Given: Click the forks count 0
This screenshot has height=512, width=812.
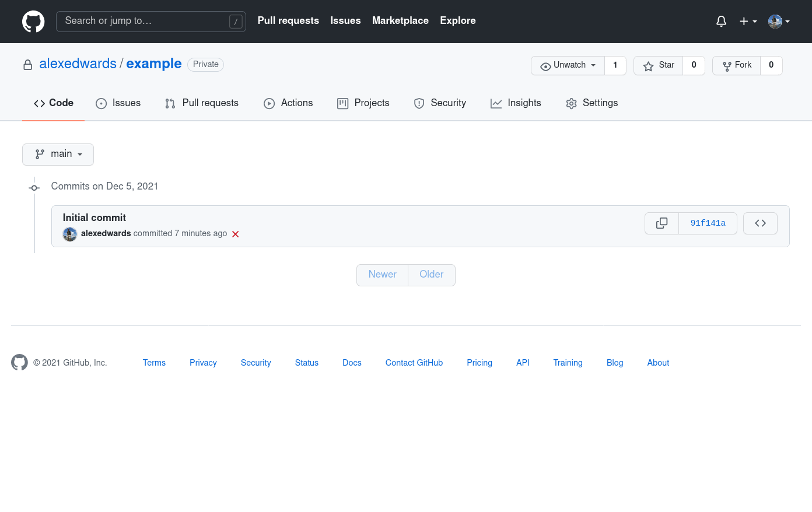Looking at the screenshot, I should 771,65.
